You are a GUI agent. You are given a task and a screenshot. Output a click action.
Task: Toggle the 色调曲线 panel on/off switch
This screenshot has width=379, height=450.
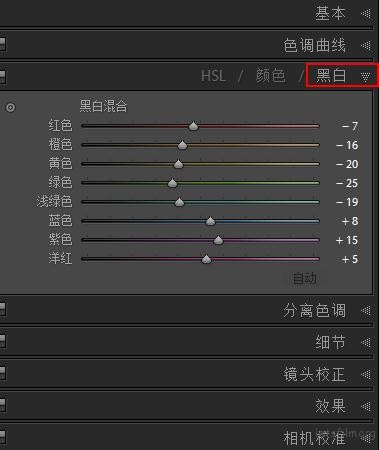[2, 44]
